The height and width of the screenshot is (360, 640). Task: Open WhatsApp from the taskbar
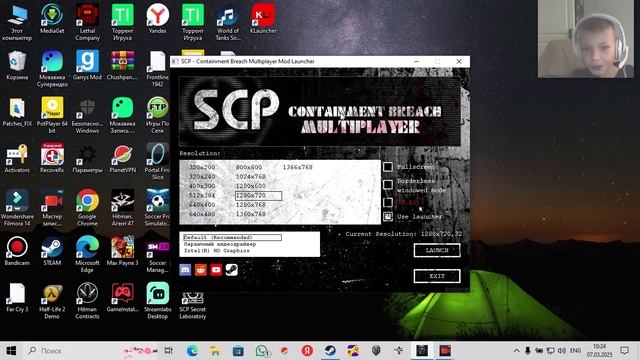coord(262,350)
